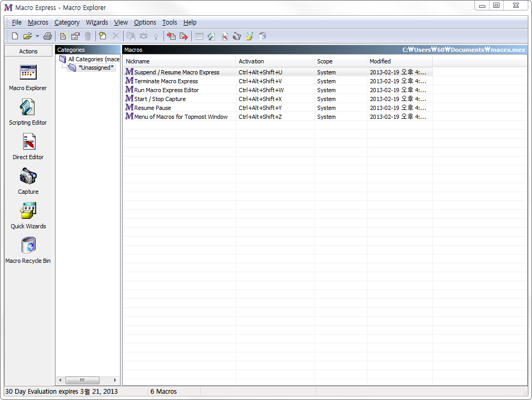The width and height of the screenshot is (532, 400).
Task: Add a new category with toolbar icon
Action: click(102, 36)
